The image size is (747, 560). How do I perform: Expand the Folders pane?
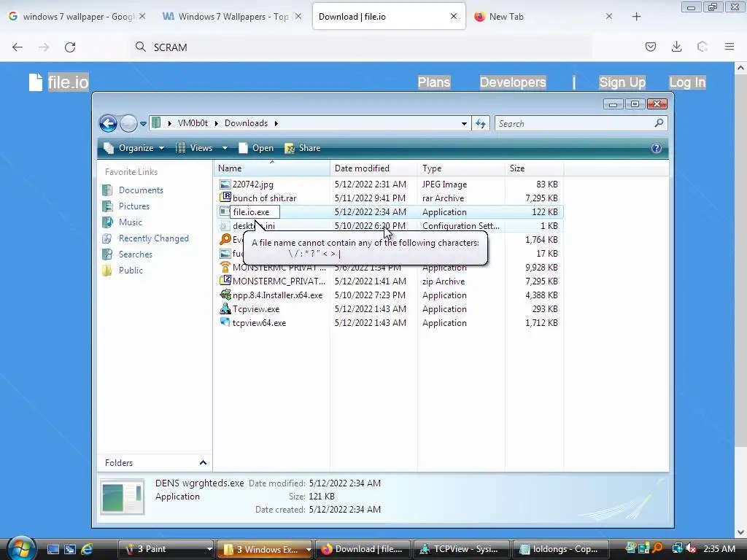pyautogui.click(x=203, y=463)
